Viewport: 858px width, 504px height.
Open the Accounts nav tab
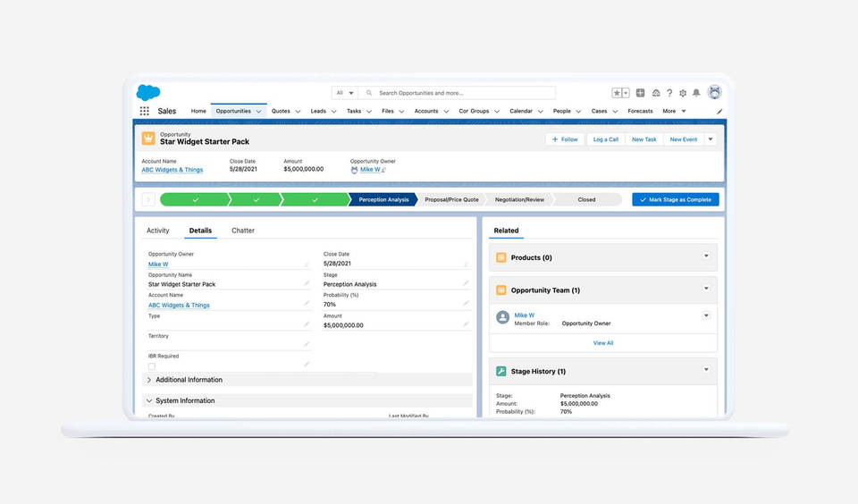point(426,111)
